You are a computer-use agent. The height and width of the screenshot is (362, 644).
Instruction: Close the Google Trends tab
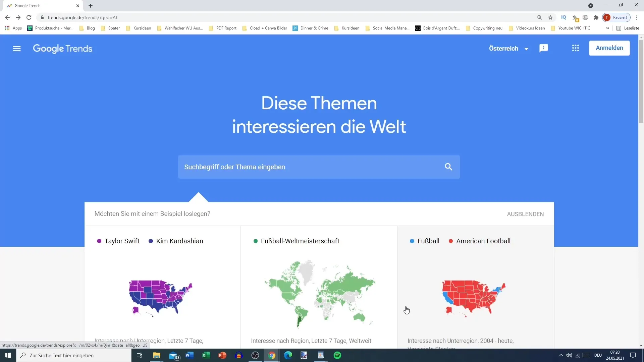click(x=78, y=6)
